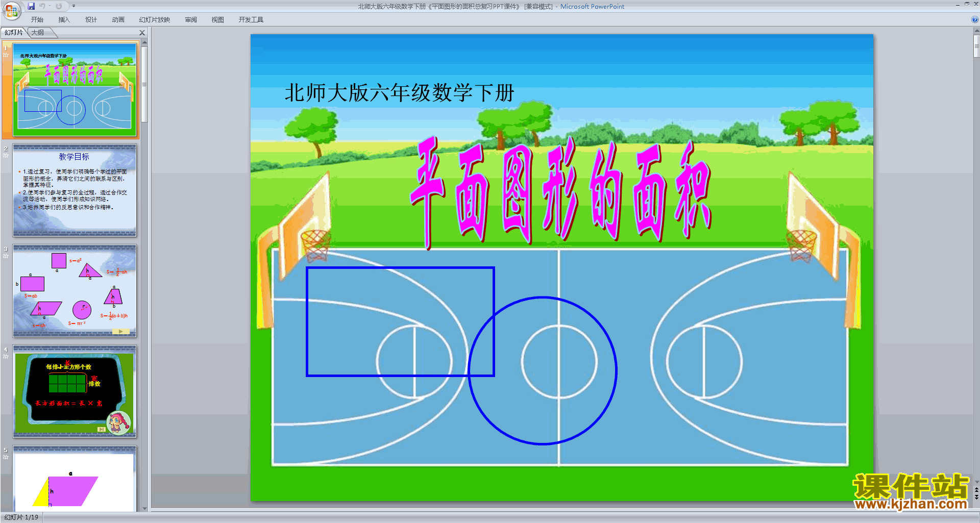The width and height of the screenshot is (980, 523).
Task: Select slide 1 thumbnail with basketball court
Action: click(x=75, y=90)
